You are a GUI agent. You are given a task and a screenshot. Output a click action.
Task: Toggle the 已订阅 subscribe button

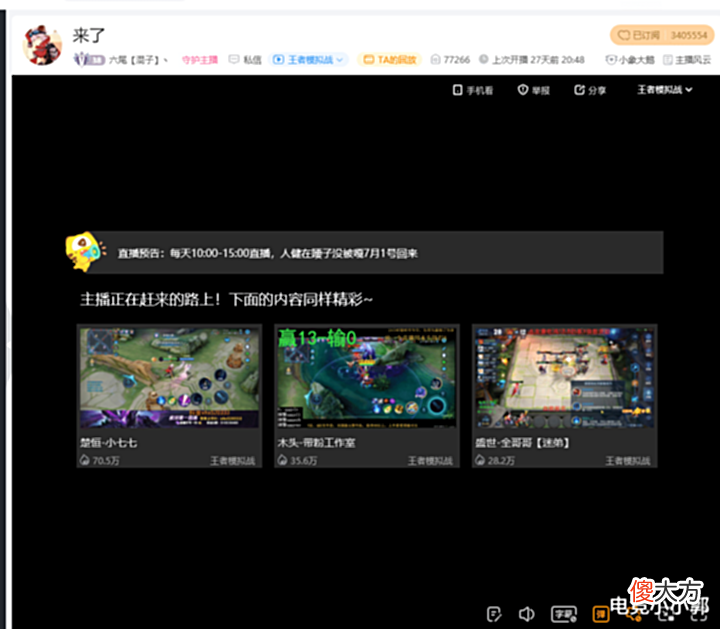point(639,35)
